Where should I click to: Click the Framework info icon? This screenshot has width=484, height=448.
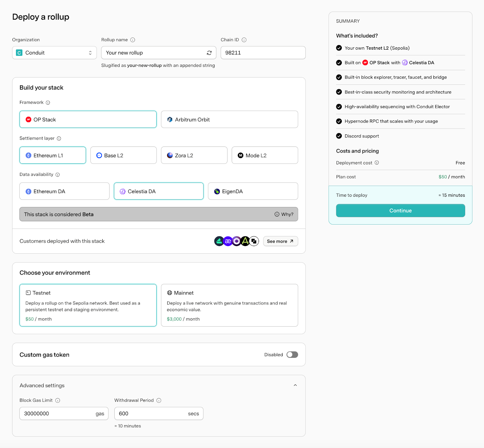(48, 103)
